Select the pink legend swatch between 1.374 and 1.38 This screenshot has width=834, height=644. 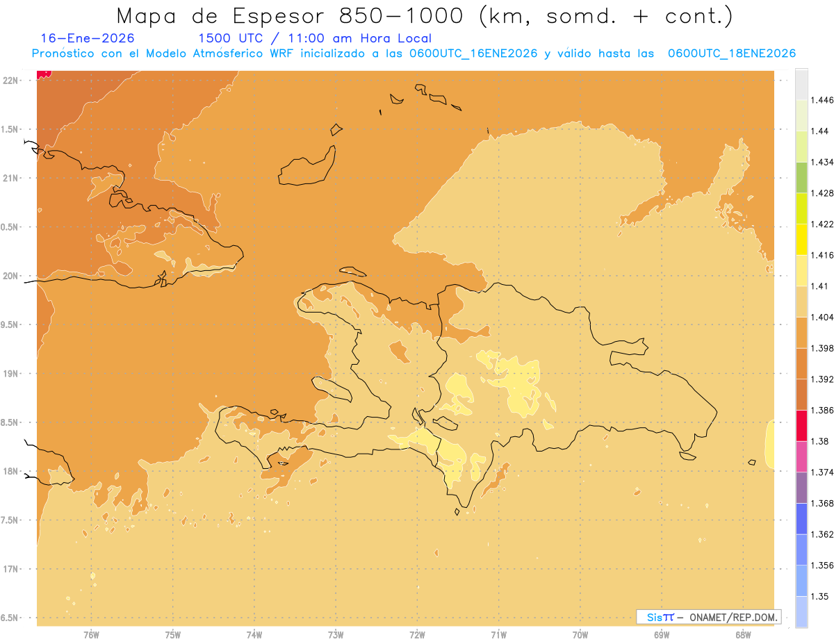coord(801,456)
